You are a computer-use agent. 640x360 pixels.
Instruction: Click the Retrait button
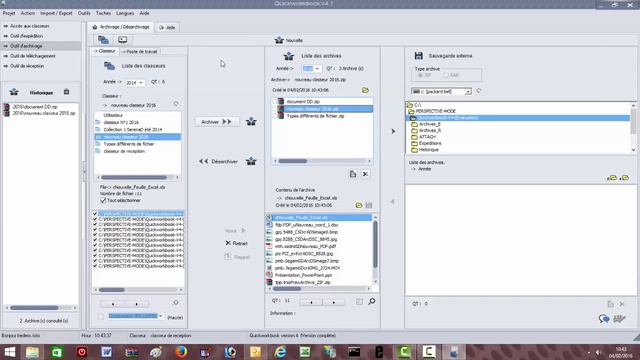pyautogui.click(x=236, y=243)
